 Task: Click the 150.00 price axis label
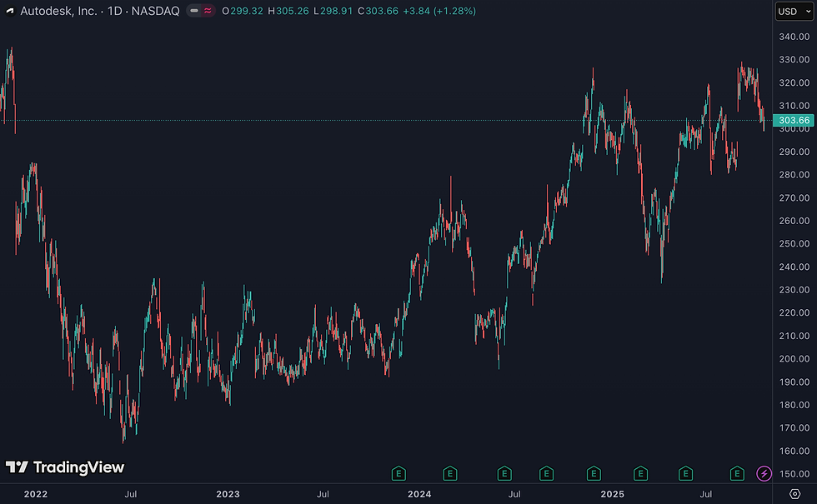pyautogui.click(x=794, y=474)
